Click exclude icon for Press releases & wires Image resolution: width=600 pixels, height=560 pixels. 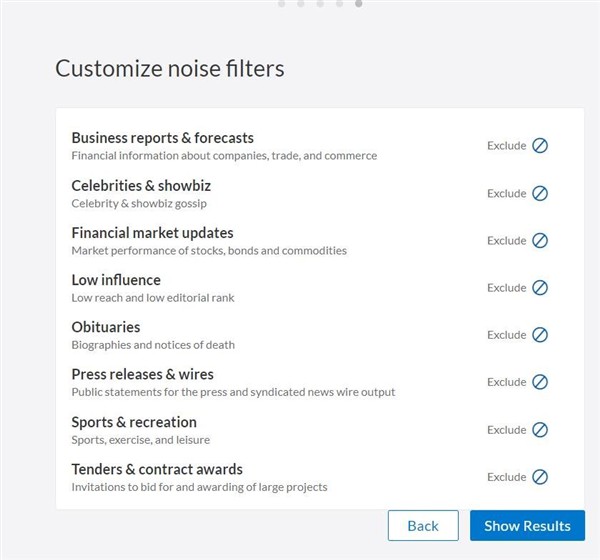tap(540, 382)
